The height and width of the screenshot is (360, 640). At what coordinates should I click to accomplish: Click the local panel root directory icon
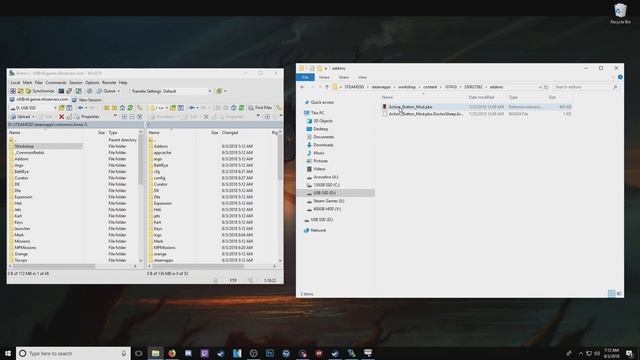click(x=114, y=108)
